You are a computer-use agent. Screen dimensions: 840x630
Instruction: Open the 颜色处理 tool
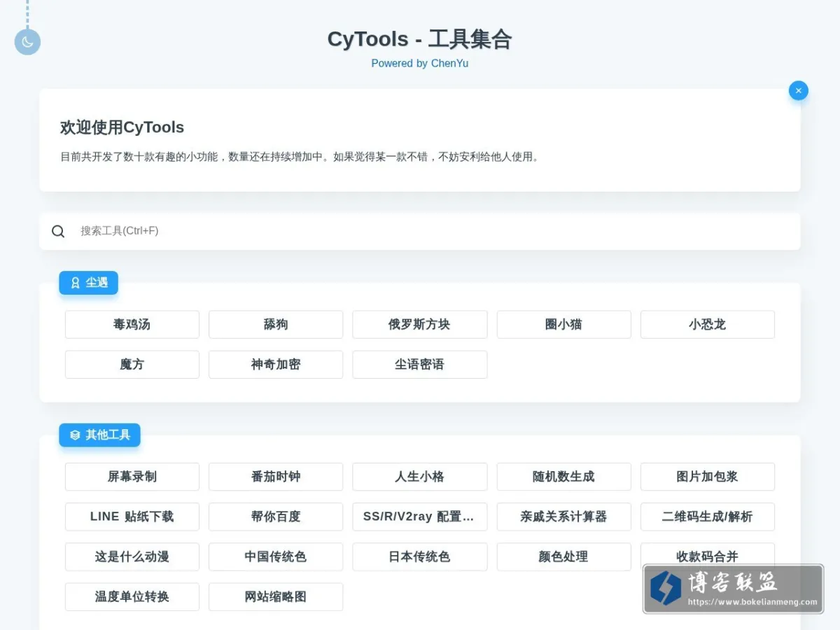[x=564, y=556]
